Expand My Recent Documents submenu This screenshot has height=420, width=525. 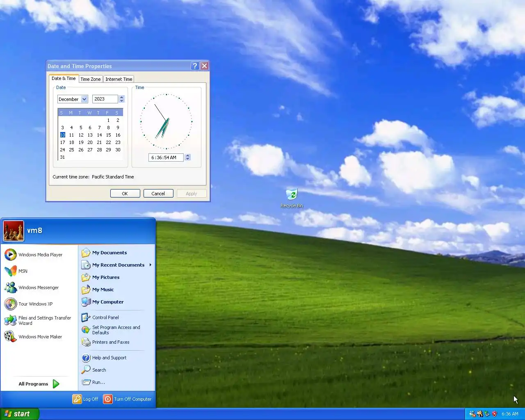point(117,265)
